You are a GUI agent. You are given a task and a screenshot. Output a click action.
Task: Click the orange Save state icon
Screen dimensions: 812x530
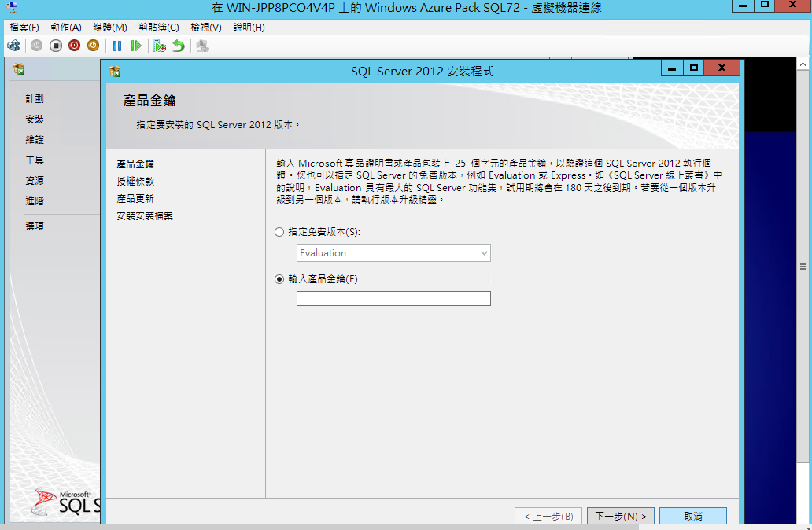(x=93, y=46)
